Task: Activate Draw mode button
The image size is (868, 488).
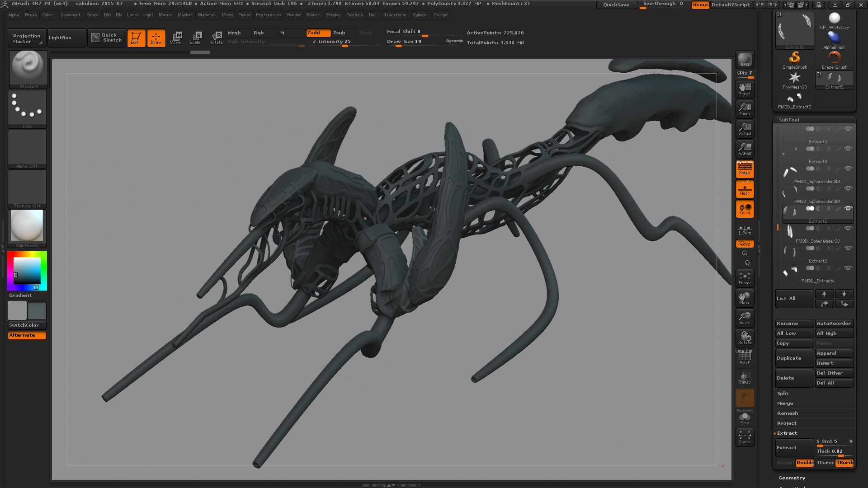Action: pos(156,38)
